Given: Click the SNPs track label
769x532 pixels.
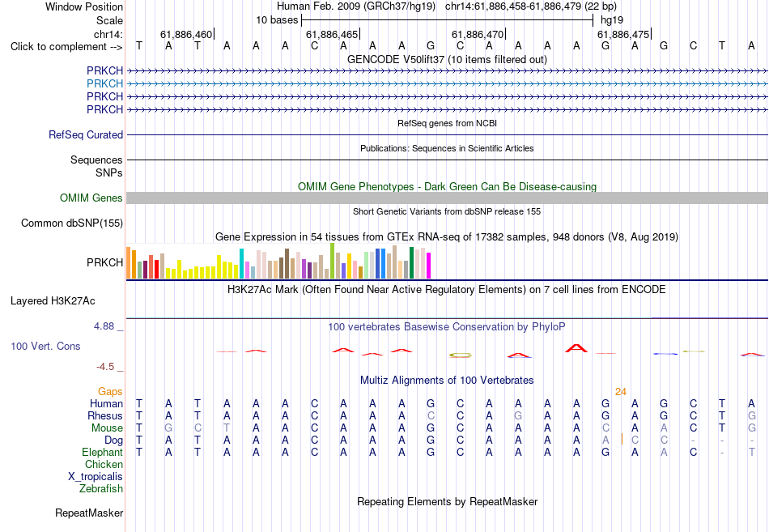Looking at the screenshot, I should [x=109, y=172].
